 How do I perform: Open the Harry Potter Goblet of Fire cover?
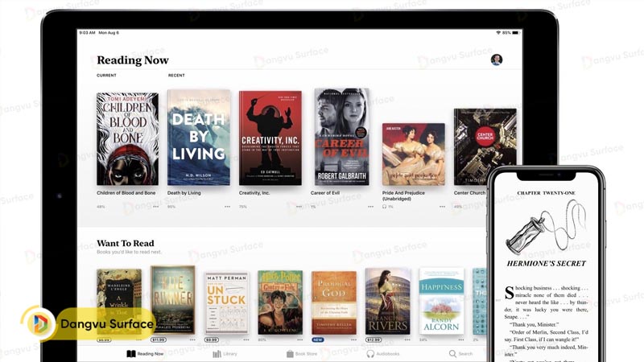[280, 302]
